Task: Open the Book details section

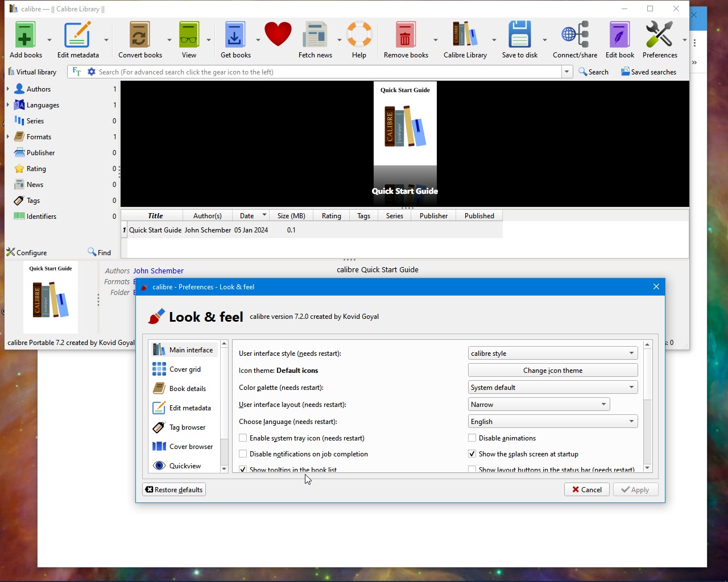Action: (x=184, y=389)
